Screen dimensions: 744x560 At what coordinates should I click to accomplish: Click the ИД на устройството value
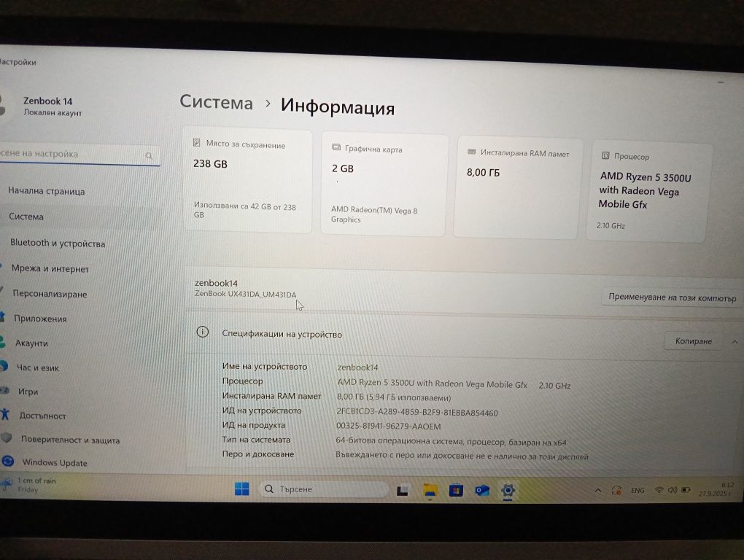417,413
